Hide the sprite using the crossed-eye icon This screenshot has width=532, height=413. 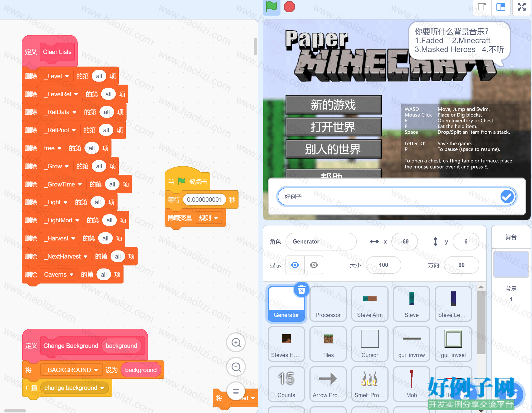click(x=314, y=265)
